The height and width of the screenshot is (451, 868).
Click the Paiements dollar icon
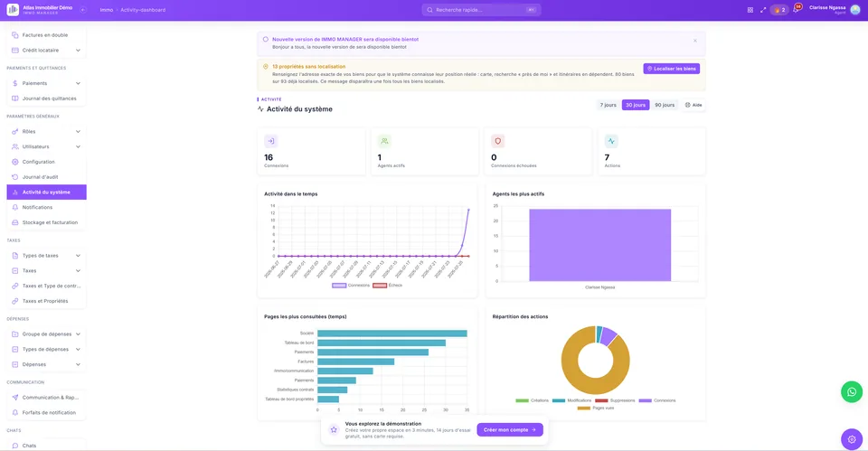pos(15,83)
